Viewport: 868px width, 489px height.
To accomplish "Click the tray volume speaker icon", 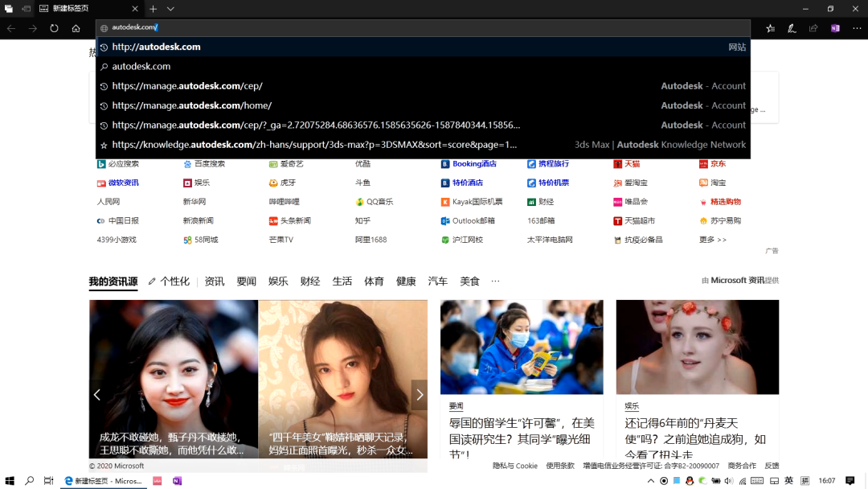I will [729, 481].
